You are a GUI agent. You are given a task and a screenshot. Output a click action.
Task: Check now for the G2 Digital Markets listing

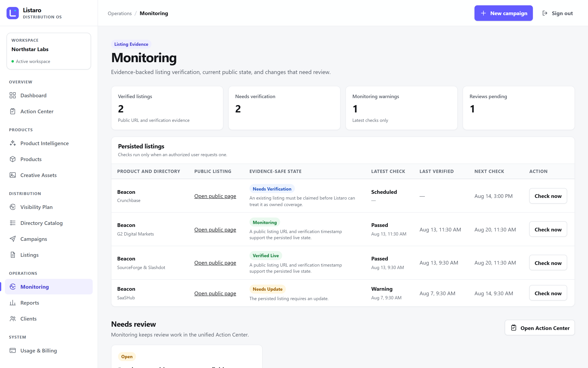[548, 229]
